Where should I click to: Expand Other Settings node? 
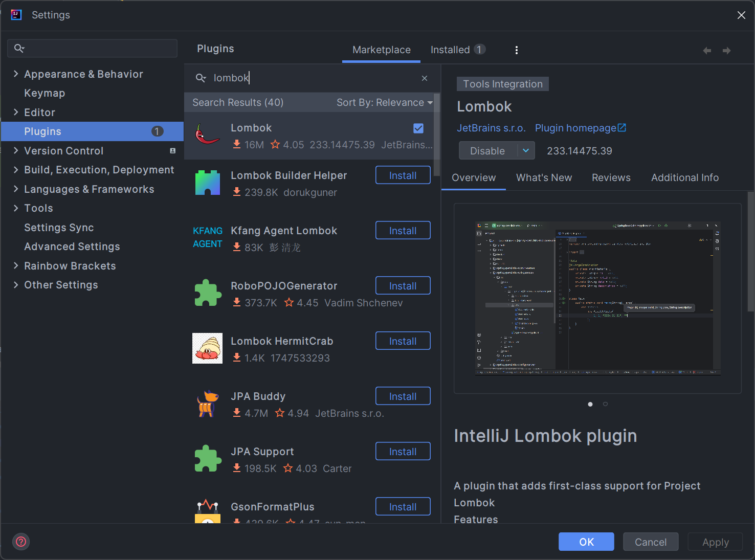(x=16, y=285)
